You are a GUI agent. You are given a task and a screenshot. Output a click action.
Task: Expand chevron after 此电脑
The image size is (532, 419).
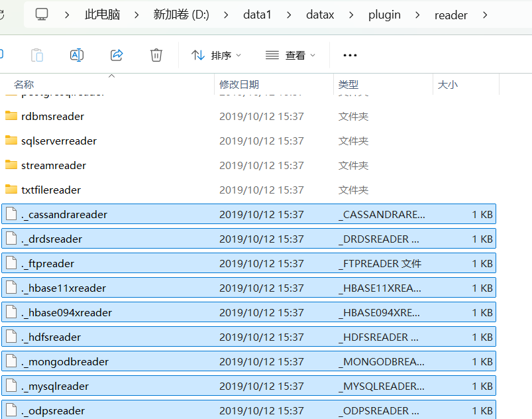(136, 15)
